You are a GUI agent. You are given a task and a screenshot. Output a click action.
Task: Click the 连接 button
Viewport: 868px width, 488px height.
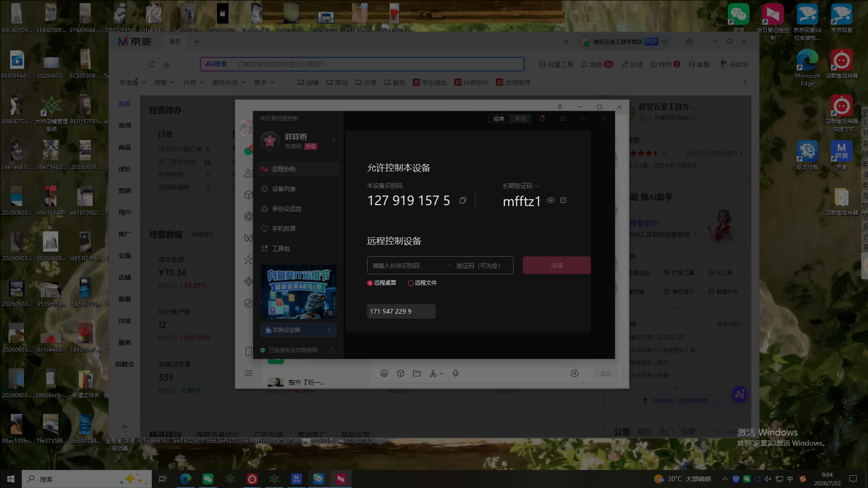pos(557,266)
